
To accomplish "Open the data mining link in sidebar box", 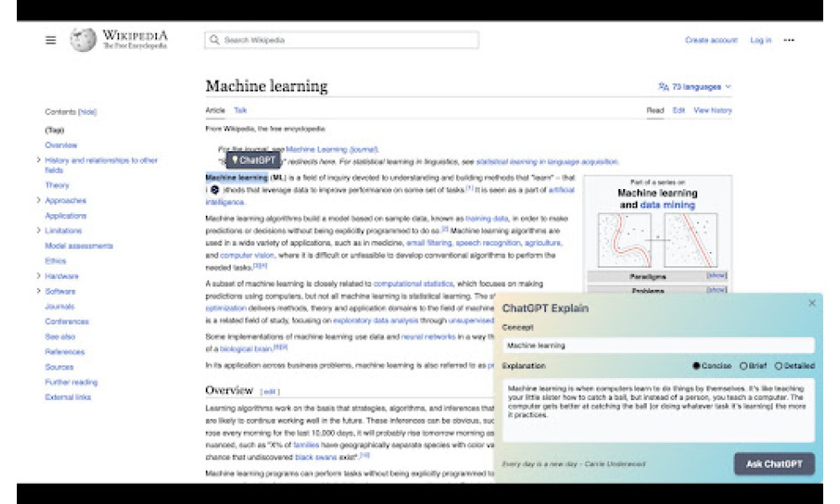I will click(668, 205).
